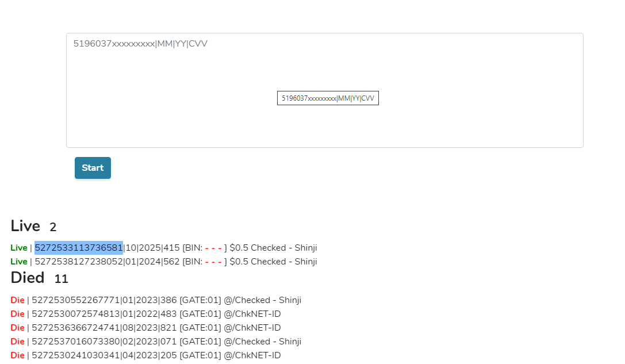Viewport: 625px width, 364px height.
Task: Click the small placeholder tooltip box
Action: (x=328, y=98)
